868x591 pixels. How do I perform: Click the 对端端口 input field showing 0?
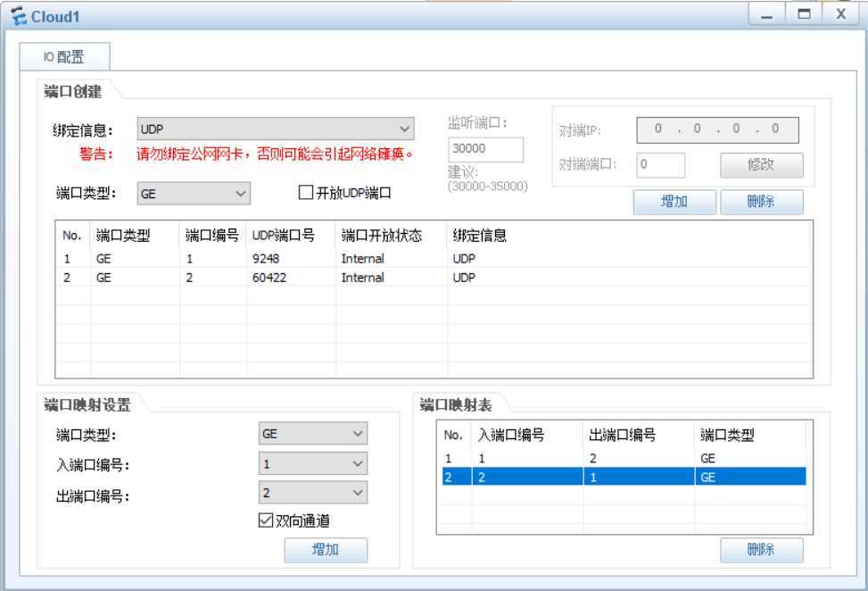[660, 165]
